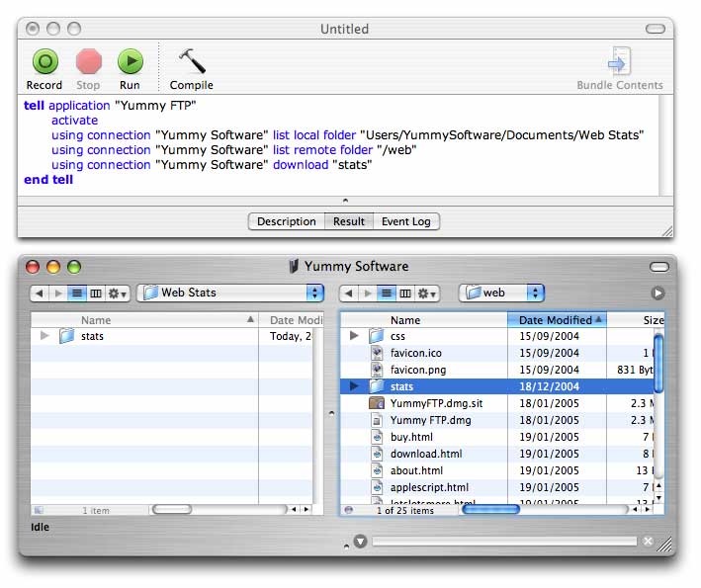The image size is (701, 588).
Task: Run the AppleScript with the Run button
Action: [130, 63]
